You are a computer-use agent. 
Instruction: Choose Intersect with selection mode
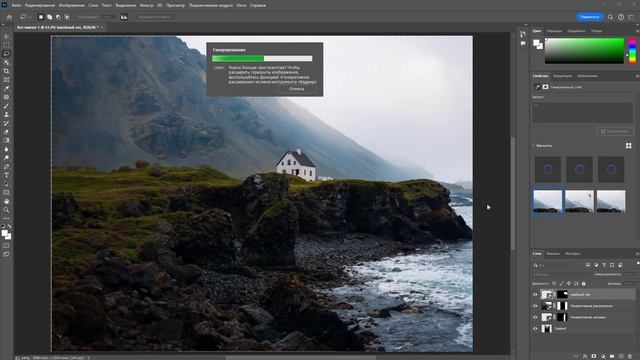pos(67,17)
